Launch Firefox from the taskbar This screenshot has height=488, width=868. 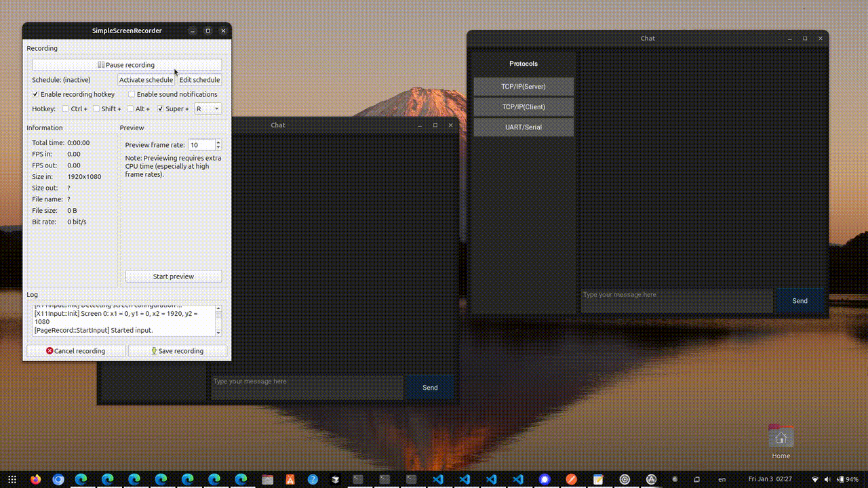pos(36,479)
